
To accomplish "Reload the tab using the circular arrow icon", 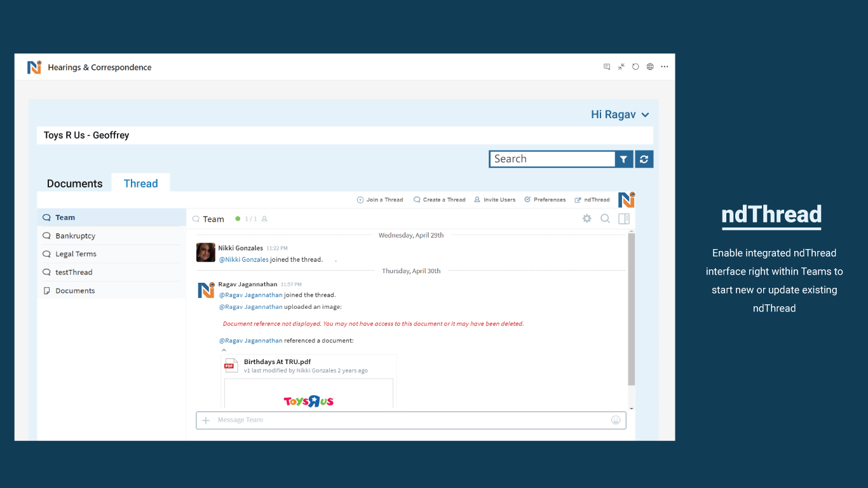I will click(x=635, y=67).
